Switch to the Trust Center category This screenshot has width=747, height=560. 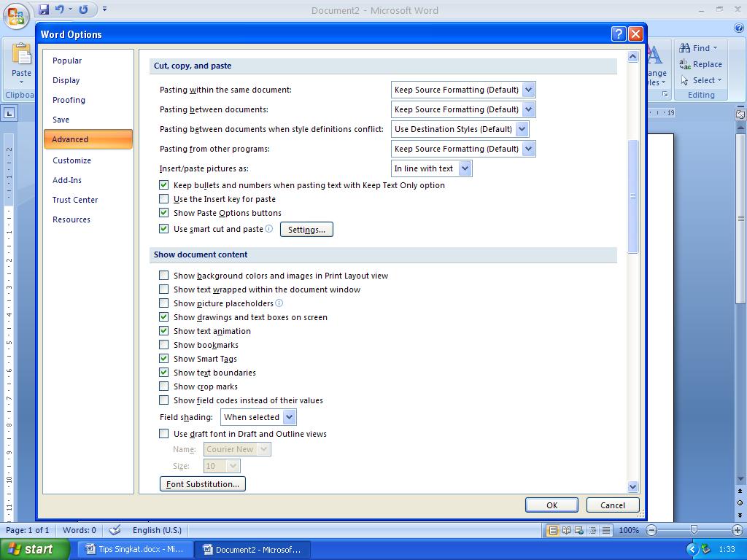[x=75, y=200]
